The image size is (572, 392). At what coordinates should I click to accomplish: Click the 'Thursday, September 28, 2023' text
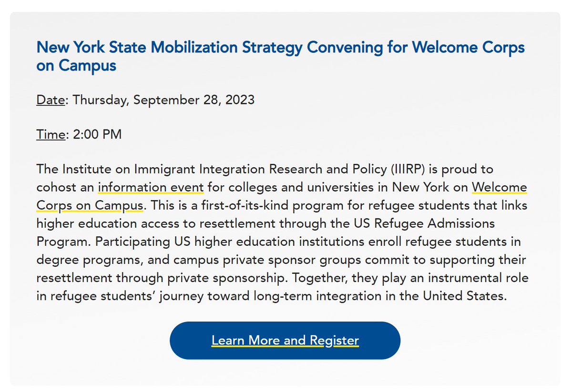coord(163,101)
